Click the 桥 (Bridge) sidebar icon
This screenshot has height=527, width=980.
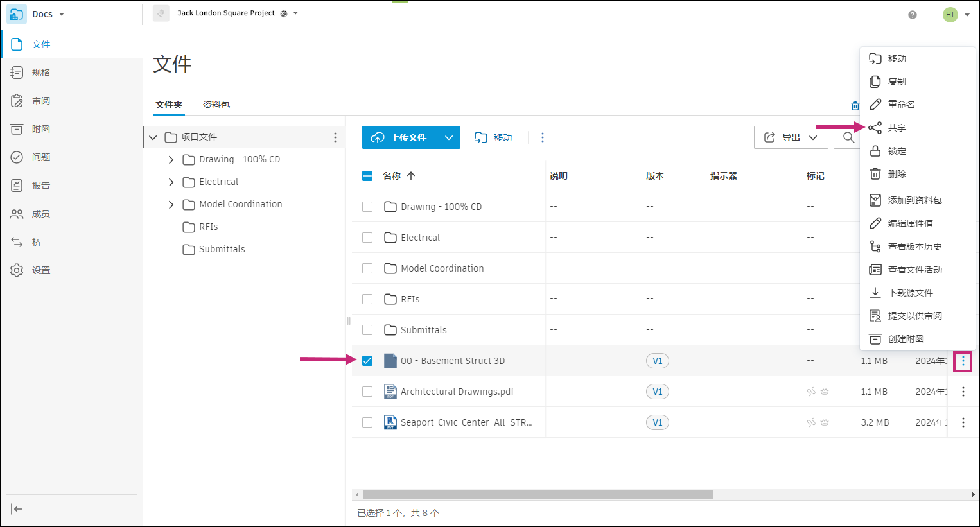pos(17,242)
